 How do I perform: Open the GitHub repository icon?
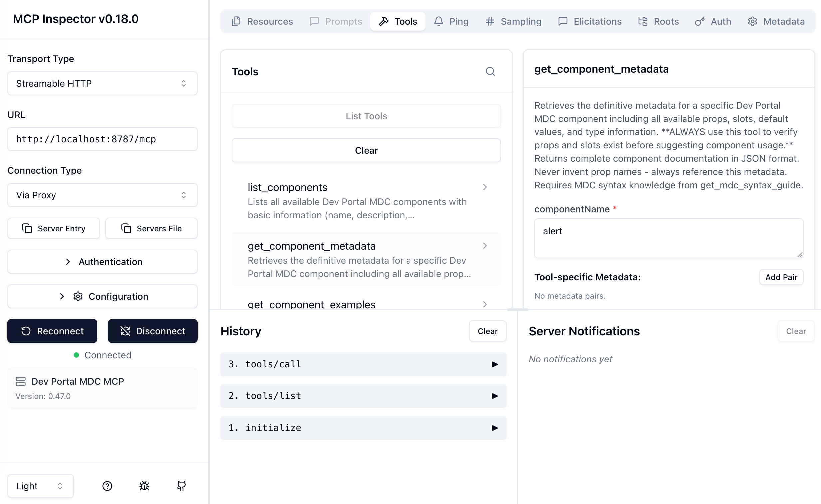point(181,486)
